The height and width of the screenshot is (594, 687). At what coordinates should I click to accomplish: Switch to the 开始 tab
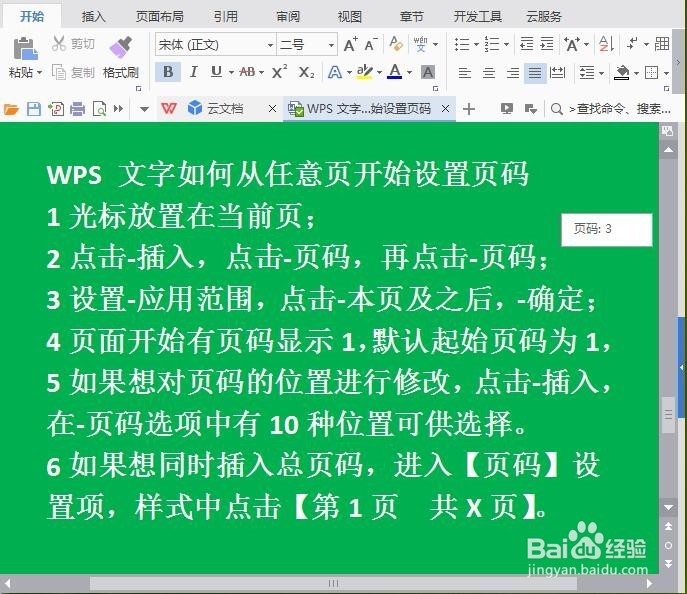32,16
